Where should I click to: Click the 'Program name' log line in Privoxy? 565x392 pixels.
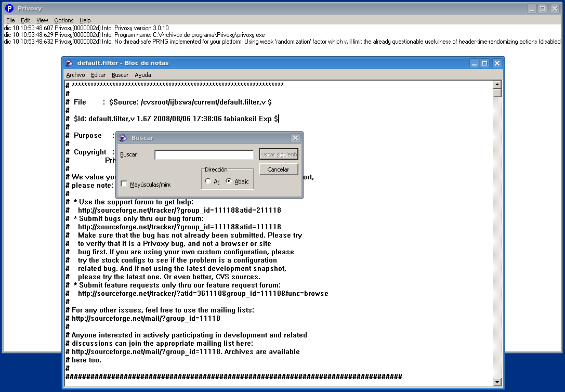tap(134, 35)
